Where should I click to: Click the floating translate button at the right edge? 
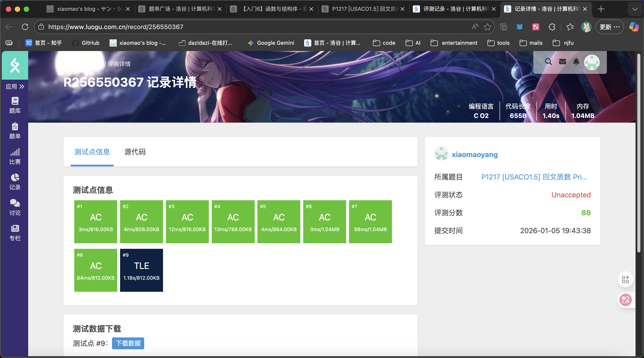point(625,300)
